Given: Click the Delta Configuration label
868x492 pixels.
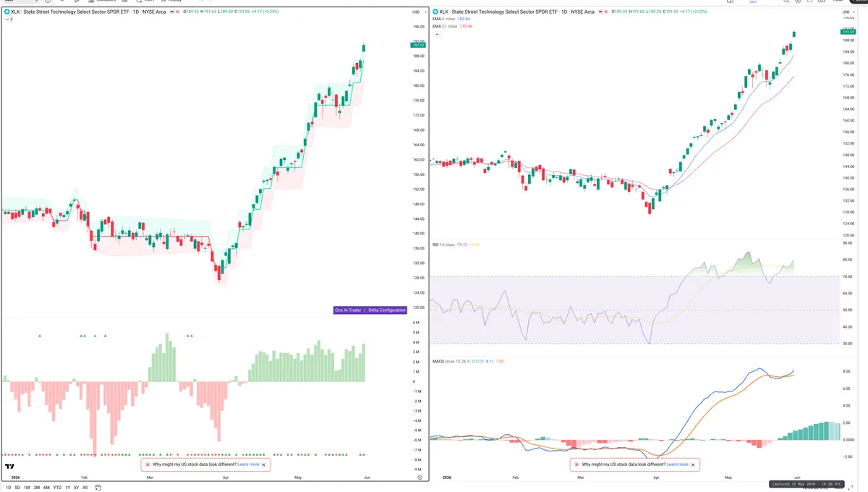Looking at the screenshot, I should pyautogui.click(x=387, y=310).
